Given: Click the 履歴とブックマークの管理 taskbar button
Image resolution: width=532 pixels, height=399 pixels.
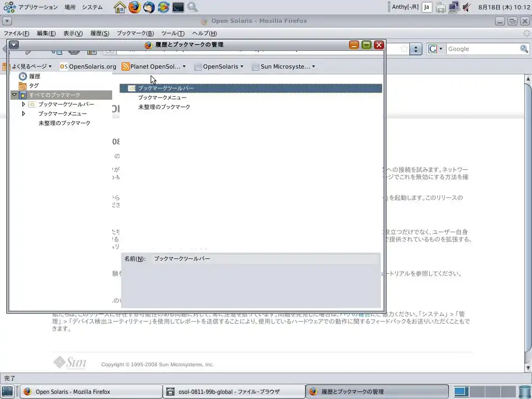Looking at the screenshot, I should pyautogui.click(x=377, y=392).
